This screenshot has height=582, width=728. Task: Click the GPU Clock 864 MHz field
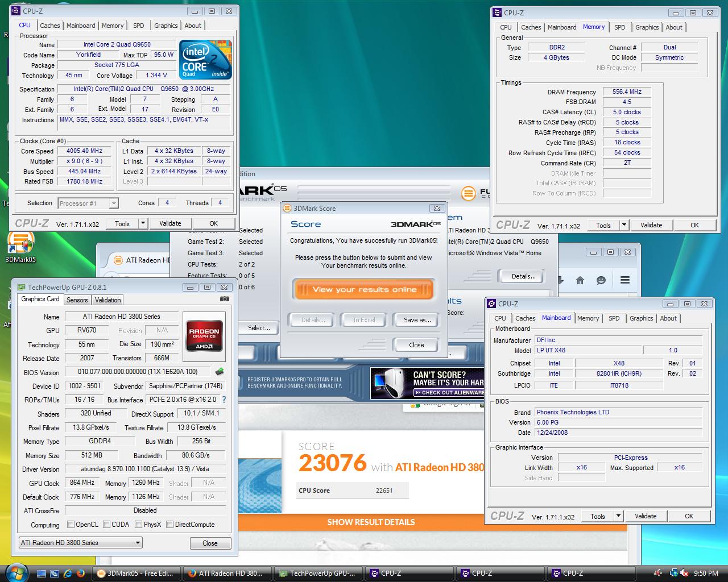tap(82, 483)
